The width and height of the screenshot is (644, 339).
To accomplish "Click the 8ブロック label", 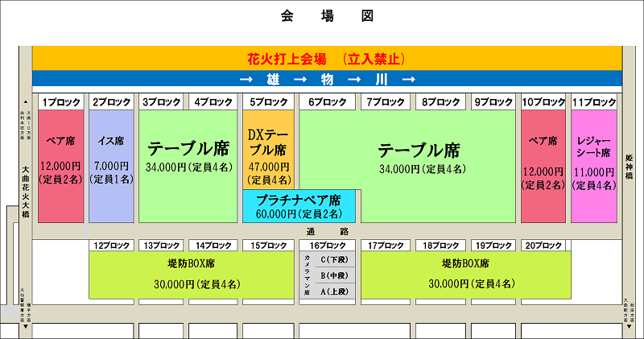I will coord(441,102).
